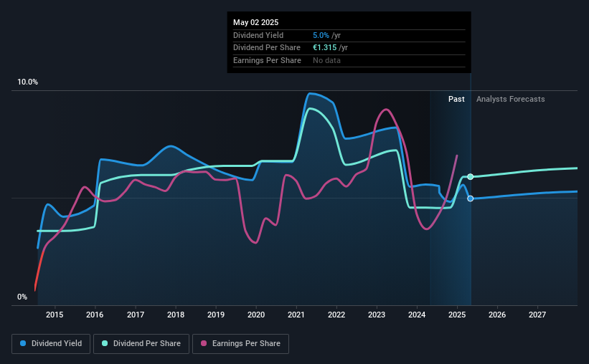Click the 2019 x-axis label
Screen dimensions: 589x364
216,315
